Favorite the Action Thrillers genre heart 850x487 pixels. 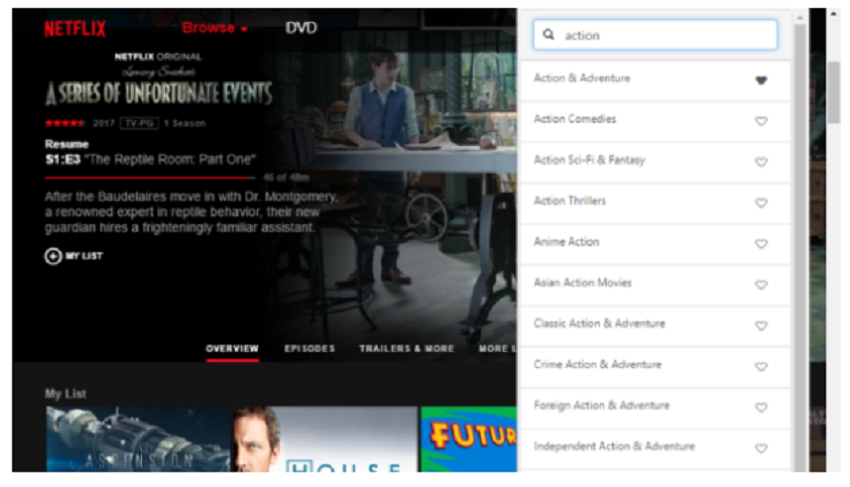click(761, 203)
